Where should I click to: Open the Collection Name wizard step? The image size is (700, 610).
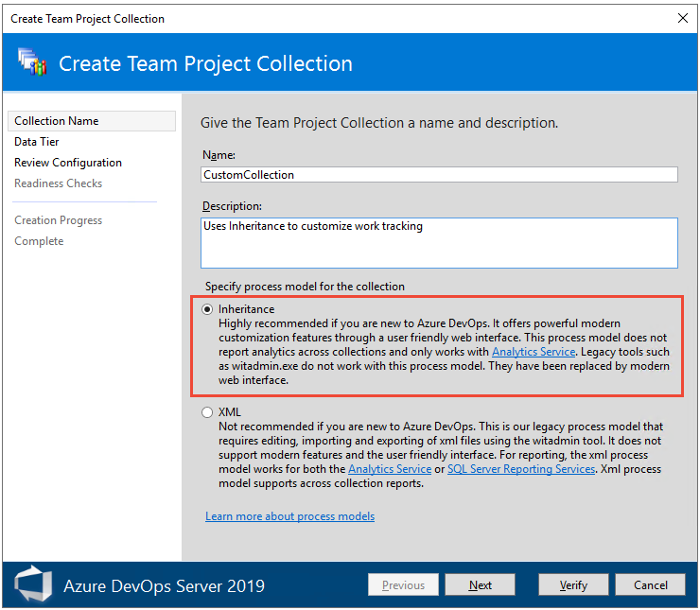pyautogui.click(x=92, y=121)
